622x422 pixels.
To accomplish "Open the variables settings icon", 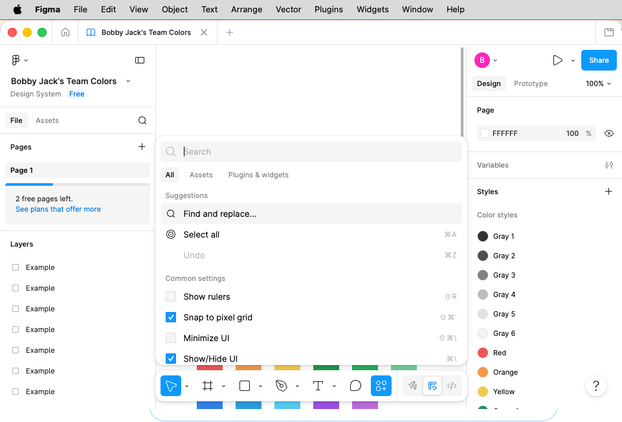I will pyautogui.click(x=609, y=165).
